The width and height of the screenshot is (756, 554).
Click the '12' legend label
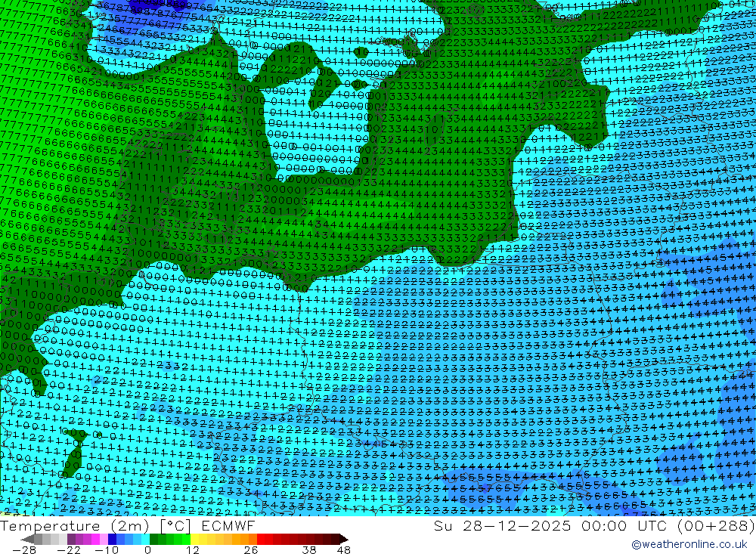(x=192, y=549)
